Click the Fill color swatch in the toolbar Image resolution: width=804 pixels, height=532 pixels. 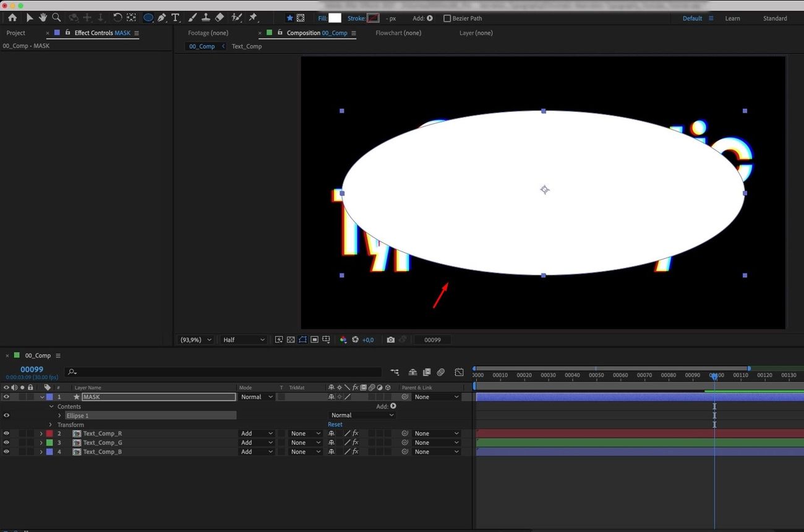[x=335, y=18]
